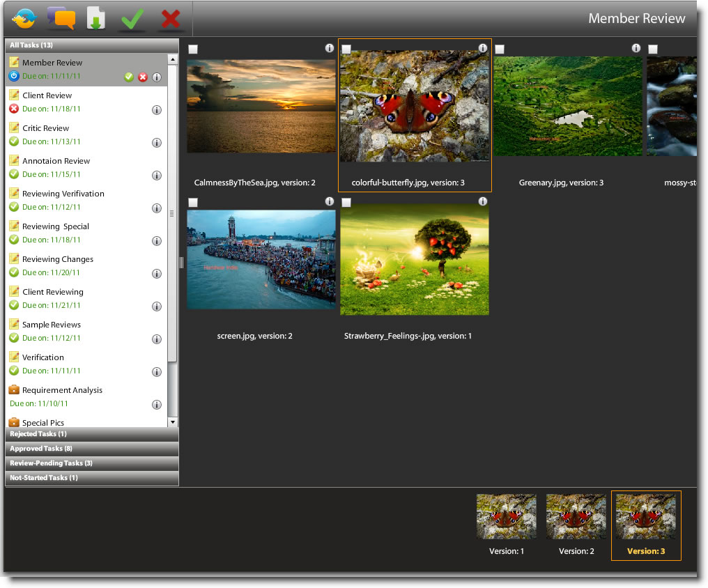This screenshot has width=708, height=588.
Task: Open info icon for Reviewing Changes task
Action: tap(157, 274)
